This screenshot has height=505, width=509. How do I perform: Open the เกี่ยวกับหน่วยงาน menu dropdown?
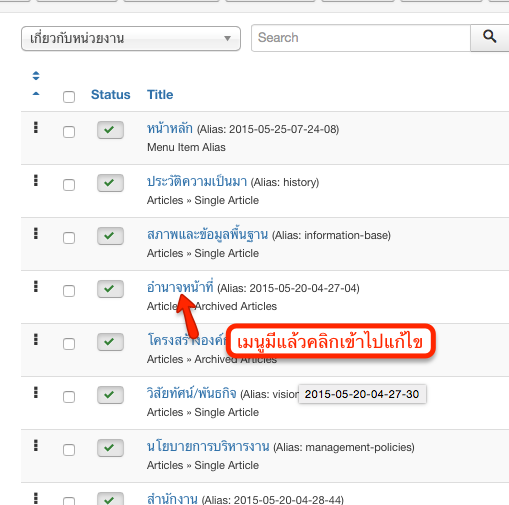coord(131,39)
